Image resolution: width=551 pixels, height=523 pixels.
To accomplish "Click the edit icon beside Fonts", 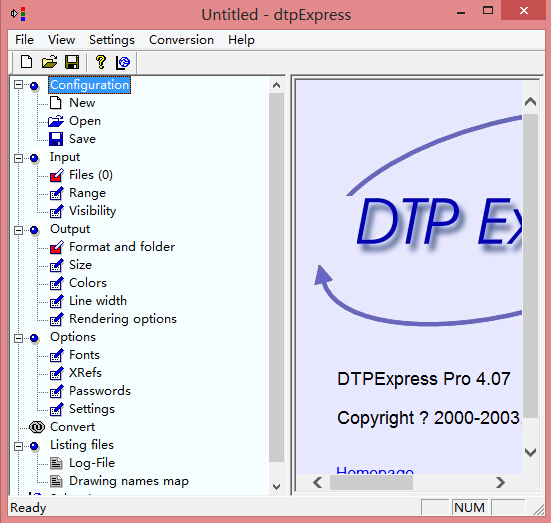I will 57,355.
